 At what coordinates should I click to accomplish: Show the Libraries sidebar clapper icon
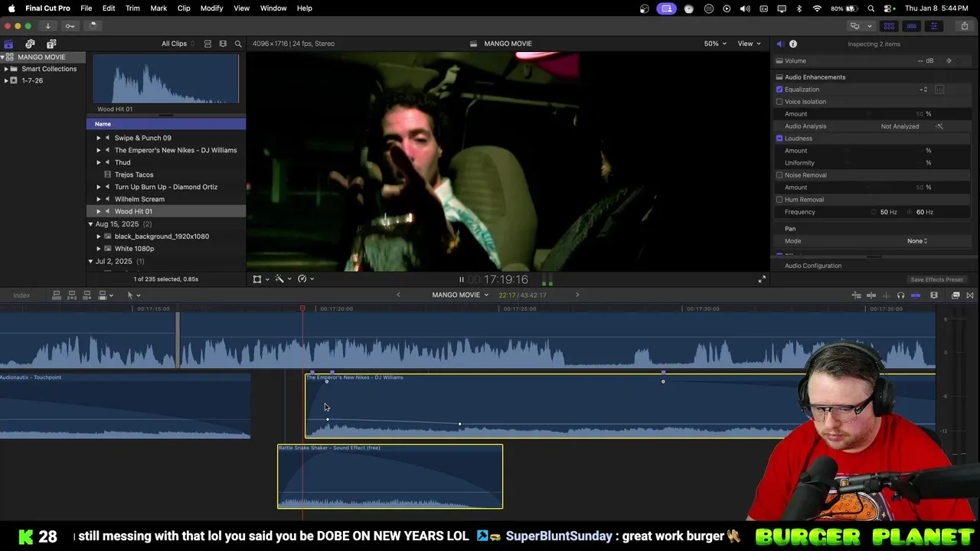coord(8,44)
